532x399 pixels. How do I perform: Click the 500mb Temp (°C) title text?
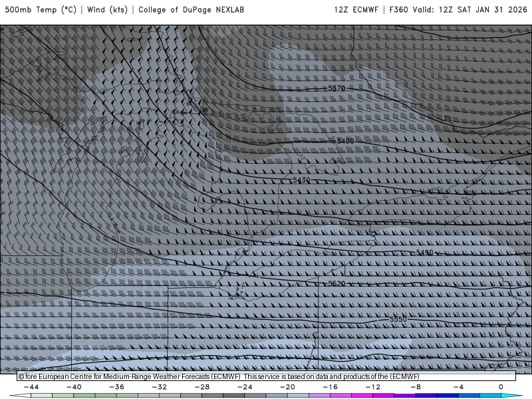(x=41, y=9)
